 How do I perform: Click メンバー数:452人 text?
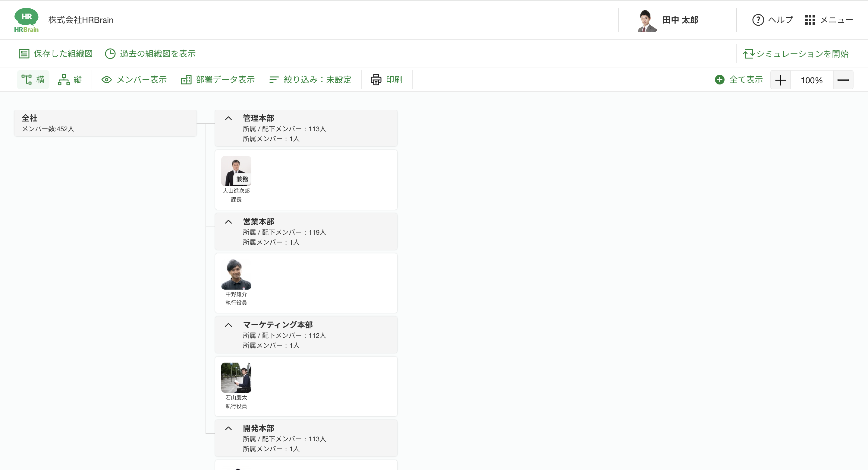click(48, 129)
